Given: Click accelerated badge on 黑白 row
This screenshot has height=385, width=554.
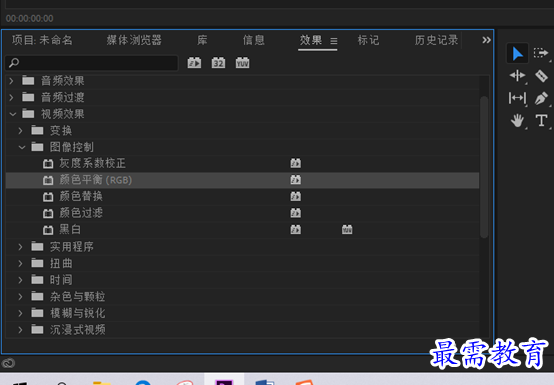Looking at the screenshot, I should tap(296, 230).
